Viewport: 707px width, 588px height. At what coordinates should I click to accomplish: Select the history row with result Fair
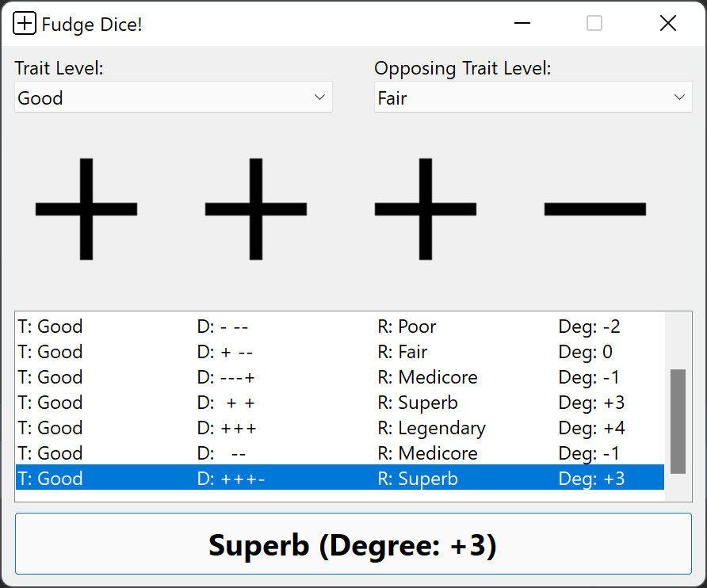[340, 352]
